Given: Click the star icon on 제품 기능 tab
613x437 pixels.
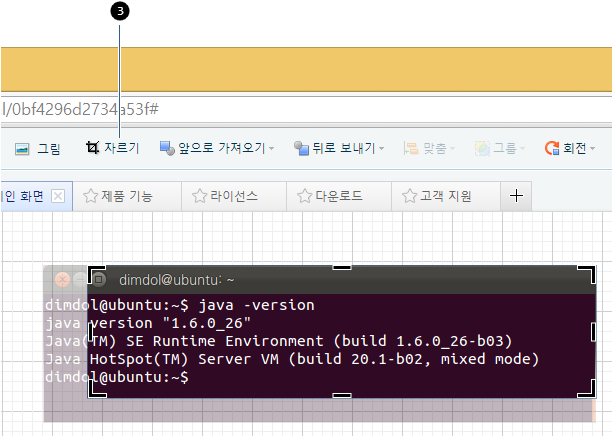Looking at the screenshot, I should (90, 196).
